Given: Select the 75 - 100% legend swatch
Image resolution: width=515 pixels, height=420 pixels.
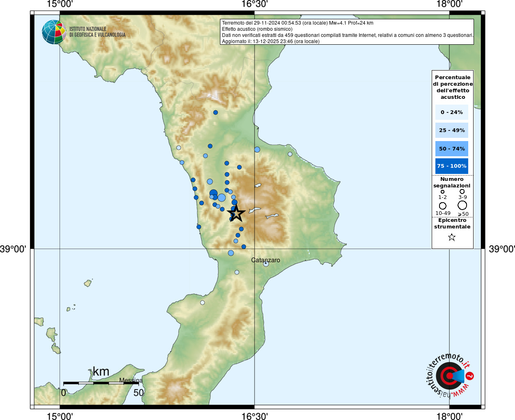Looking at the screenshot, I should (451, 166).
